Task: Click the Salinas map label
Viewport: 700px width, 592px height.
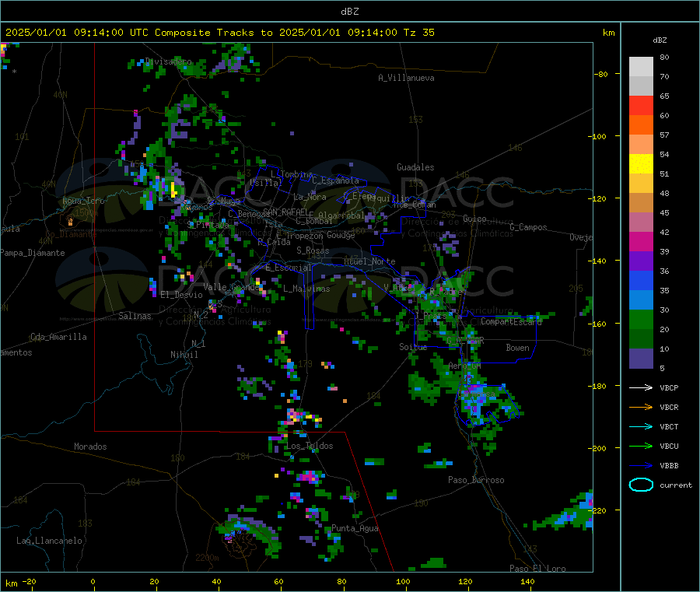Action: click(135, 316)
